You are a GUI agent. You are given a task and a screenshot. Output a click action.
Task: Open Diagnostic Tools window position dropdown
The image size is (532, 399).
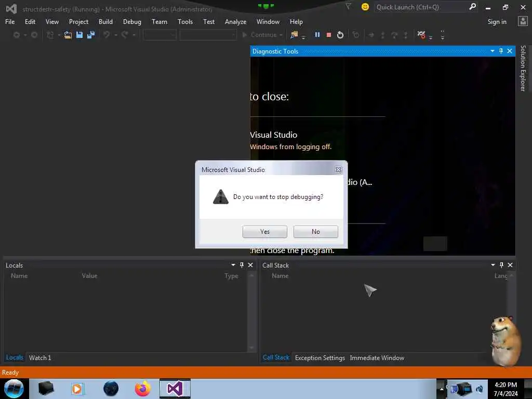point(493,51)
